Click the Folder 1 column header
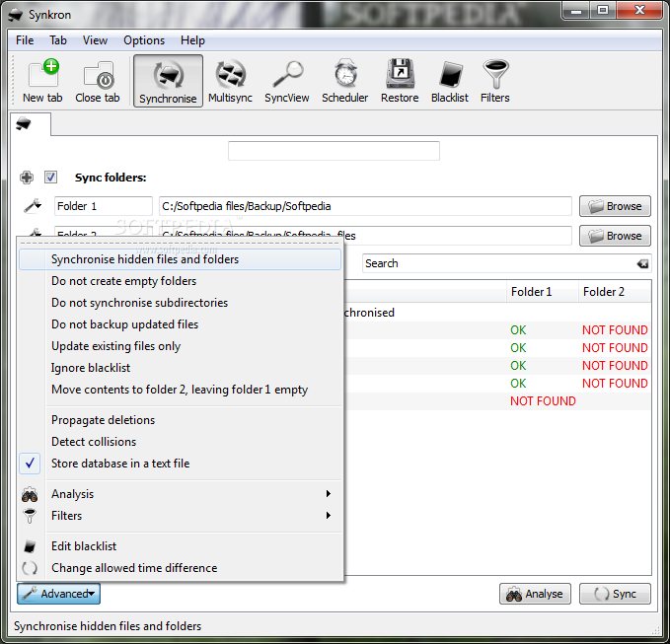The image size is (670, 644). (x=543, y=292)
